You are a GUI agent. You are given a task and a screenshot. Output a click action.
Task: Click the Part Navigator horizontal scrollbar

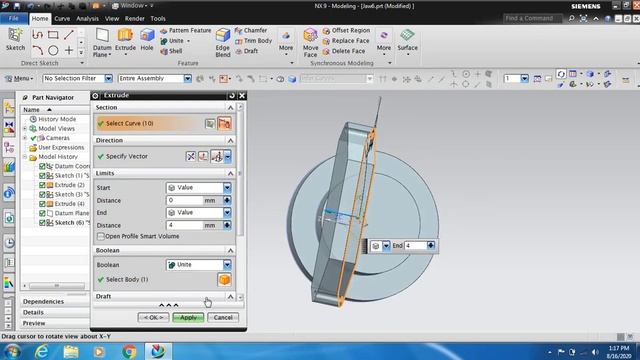point(57,286)
